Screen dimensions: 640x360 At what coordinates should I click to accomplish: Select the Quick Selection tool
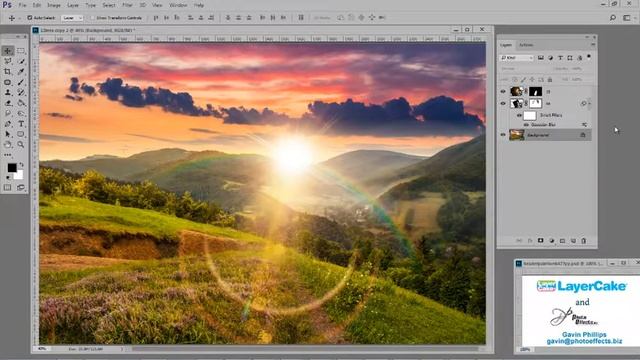click(x=21, y=61)
